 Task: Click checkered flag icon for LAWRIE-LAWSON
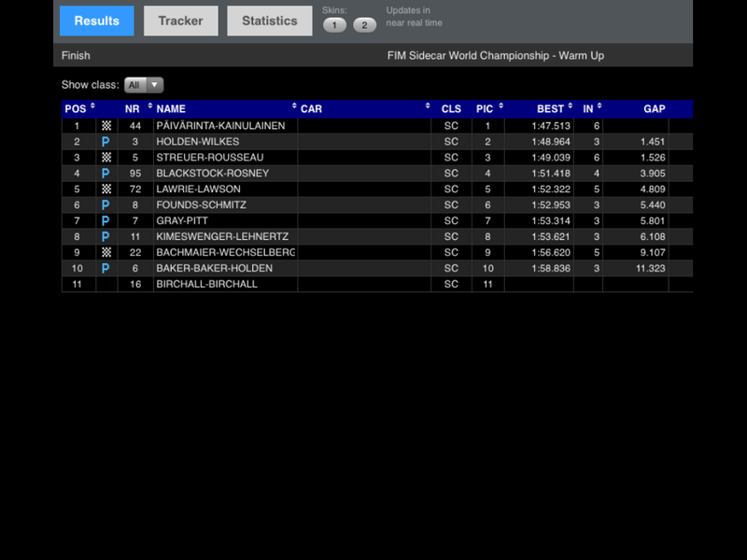[x=106, y=189]
